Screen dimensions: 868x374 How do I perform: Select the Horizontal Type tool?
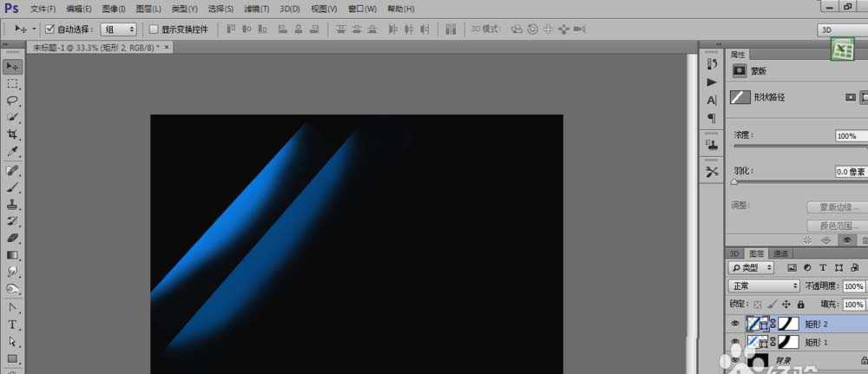[x=13, y=325]
